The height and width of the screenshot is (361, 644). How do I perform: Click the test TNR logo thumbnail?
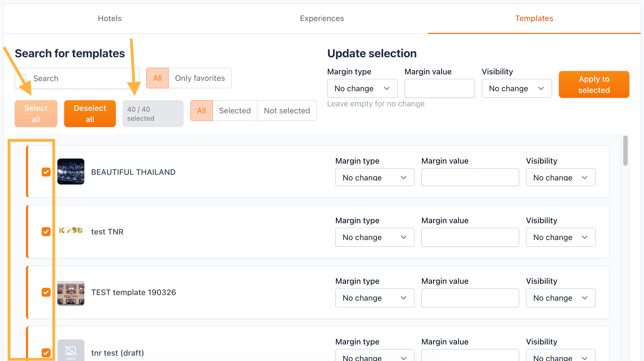pyautogui.click(x=71, y=231)
